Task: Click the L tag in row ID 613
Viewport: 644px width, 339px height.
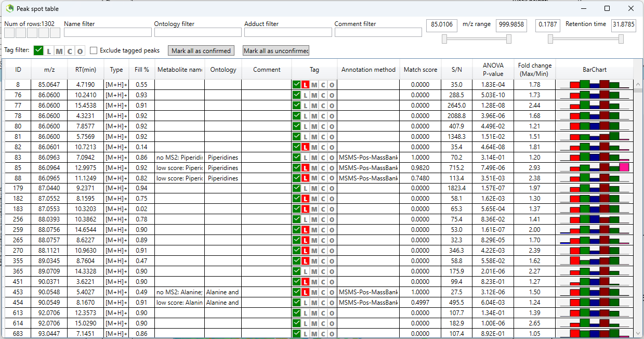Action: point(306,313)
